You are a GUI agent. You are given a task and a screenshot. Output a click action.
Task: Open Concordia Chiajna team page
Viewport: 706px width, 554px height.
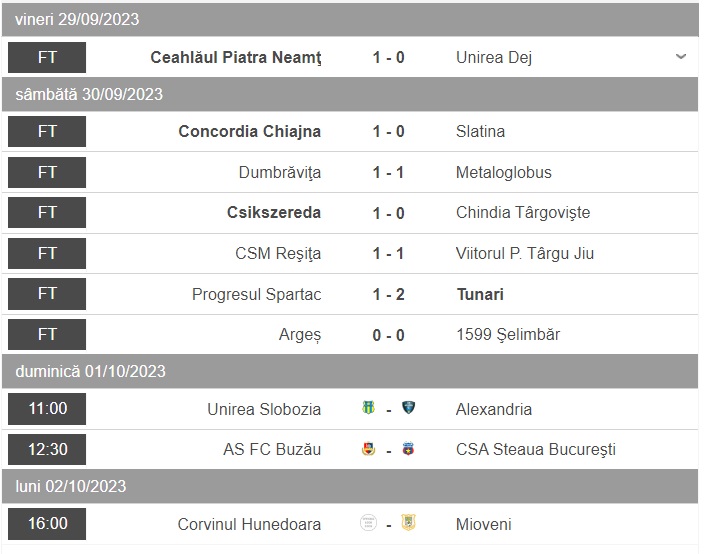250,131
